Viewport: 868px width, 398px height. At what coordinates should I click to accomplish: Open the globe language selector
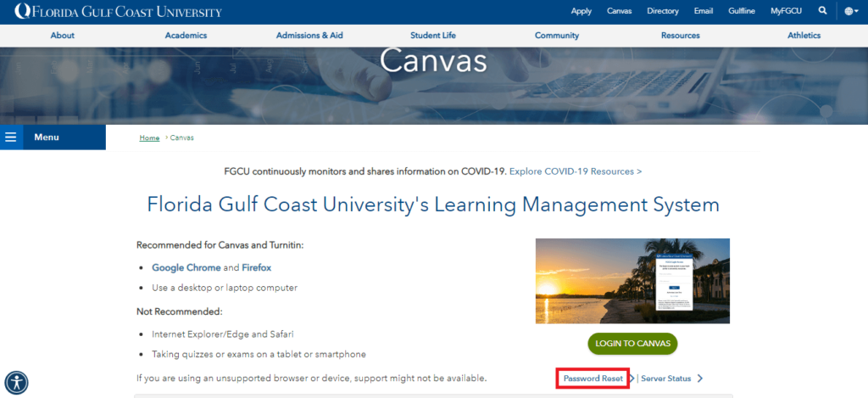click(x=851, y=11)
